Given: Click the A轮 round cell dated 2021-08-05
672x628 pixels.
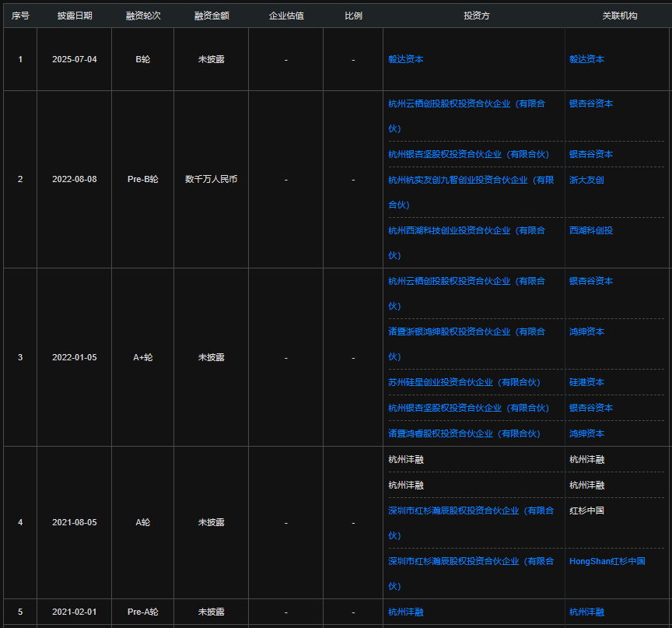Looking at the screenshot, I should [x=142, y=522].
